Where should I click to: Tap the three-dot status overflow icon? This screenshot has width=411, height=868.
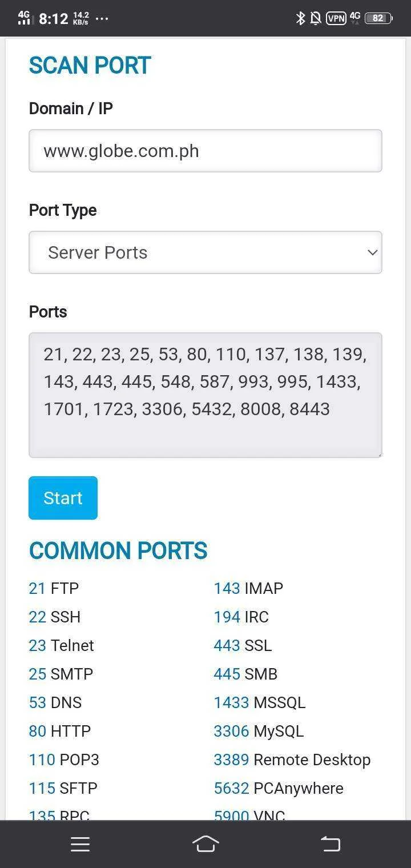[102, 19]
